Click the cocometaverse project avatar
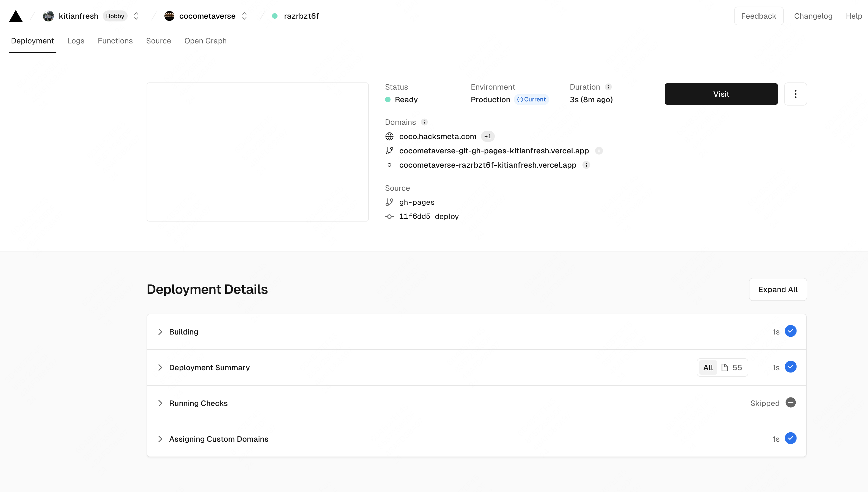This screenshot has height=492, width=868. (169, 16)
